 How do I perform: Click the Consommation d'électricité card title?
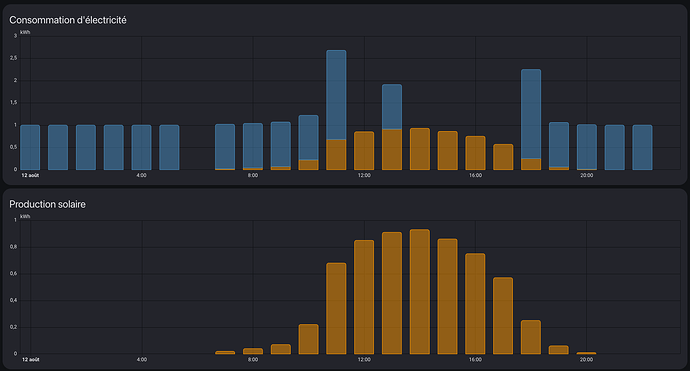tap(68, 20)
